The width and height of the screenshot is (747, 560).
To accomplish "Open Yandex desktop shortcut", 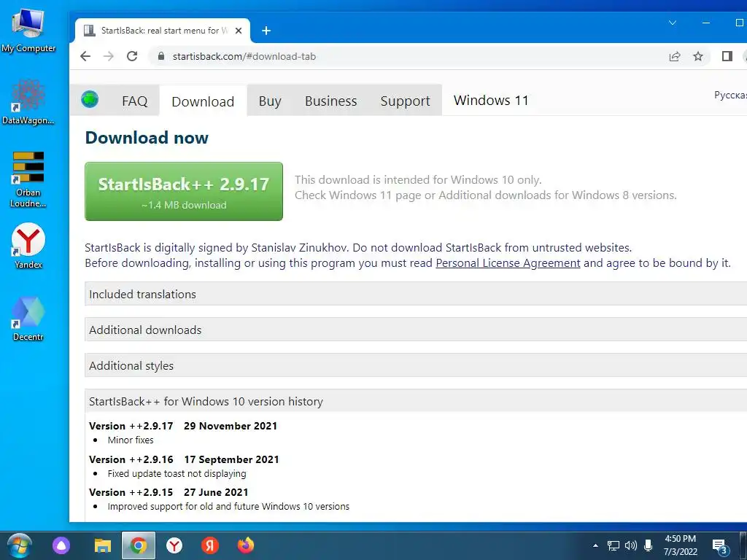I will tap(28, 246).
